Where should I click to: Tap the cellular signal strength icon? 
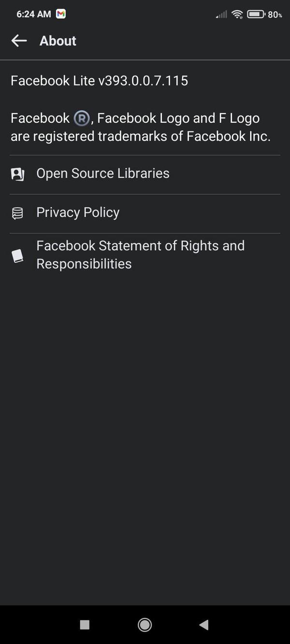tap(220, 14)
